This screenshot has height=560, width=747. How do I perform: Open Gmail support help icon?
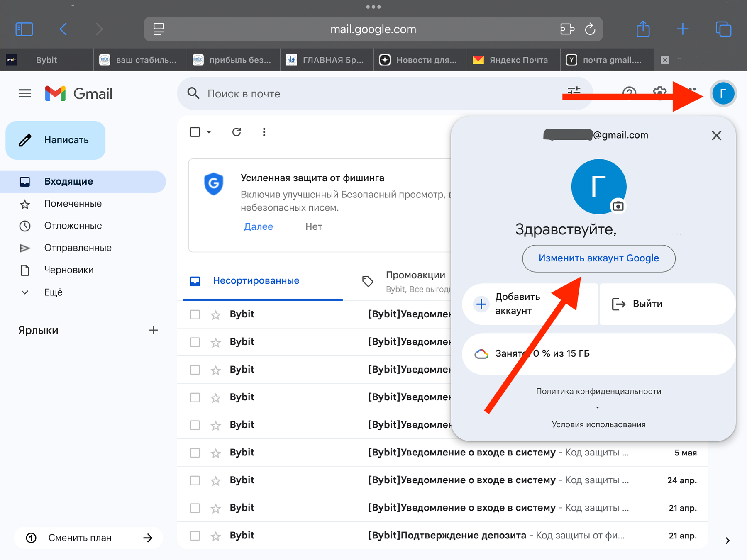coord(629,93)
